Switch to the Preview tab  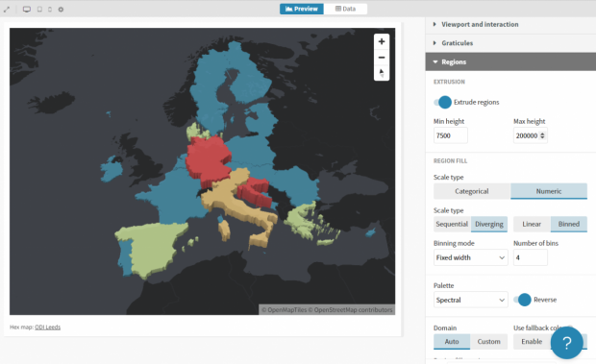[302, 9]
